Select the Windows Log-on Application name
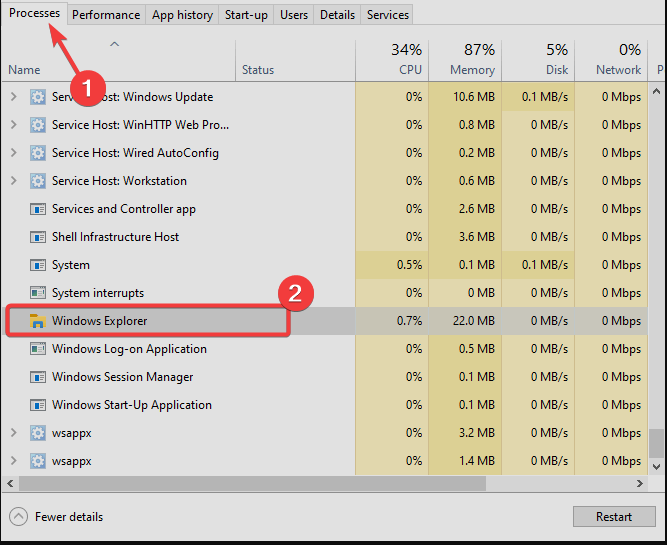 coord(129,349)
